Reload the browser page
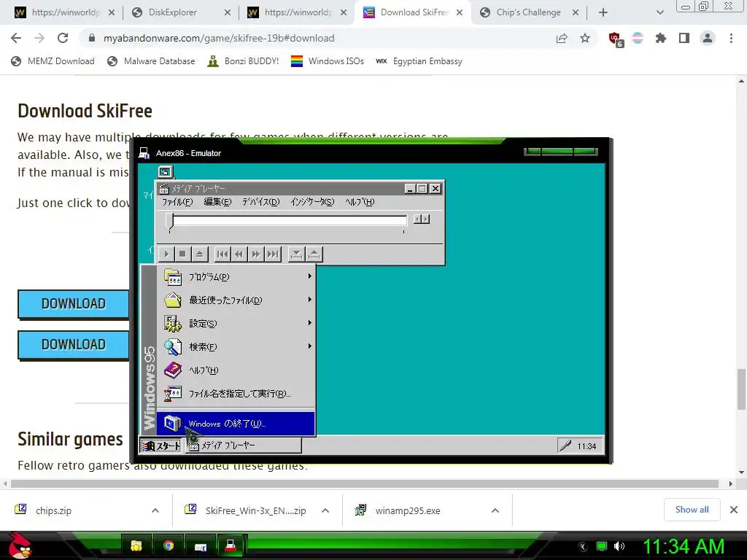This screenshot has width=747, height=560. click(x=63, y=38)
